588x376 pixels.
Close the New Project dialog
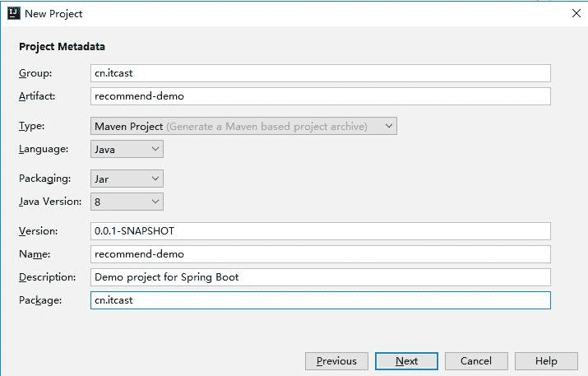tap(576, 13)
